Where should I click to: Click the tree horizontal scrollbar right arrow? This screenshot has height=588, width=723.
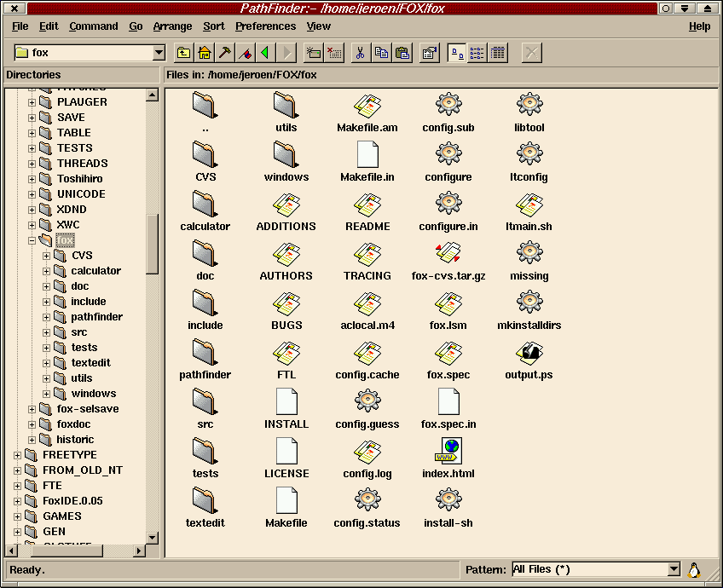point(139,551)
